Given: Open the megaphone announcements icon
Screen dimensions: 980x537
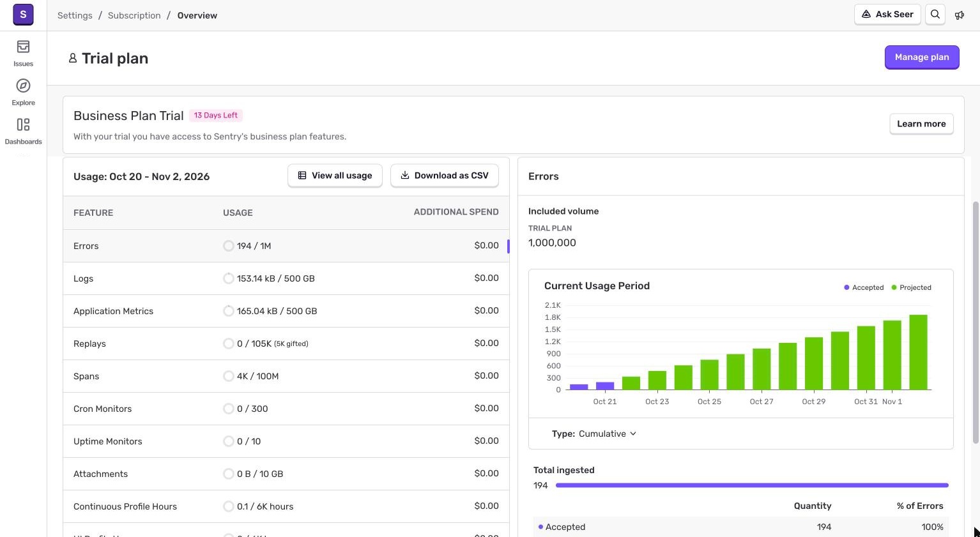Looking at the screenshot, I should pos(960,15).
